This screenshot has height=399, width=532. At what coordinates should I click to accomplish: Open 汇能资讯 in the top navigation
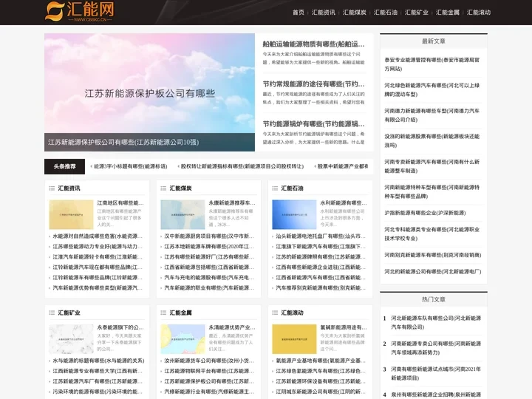tap(324, 13)
